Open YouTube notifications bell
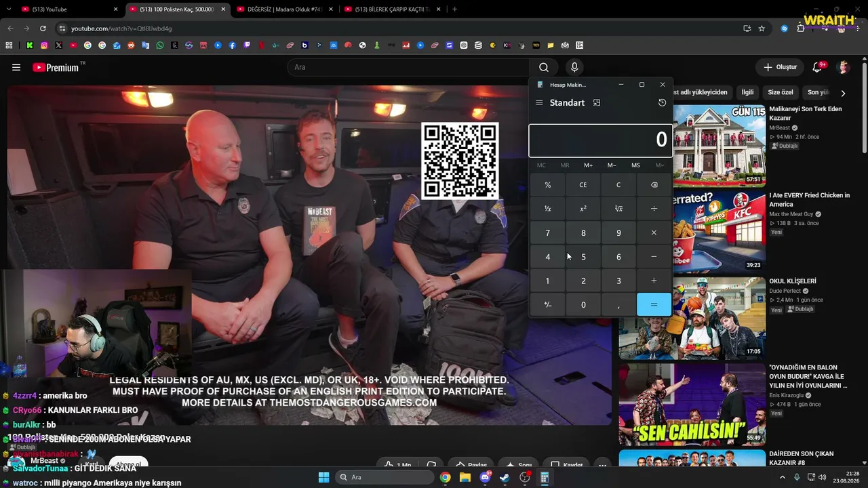 tap(818, 67)
